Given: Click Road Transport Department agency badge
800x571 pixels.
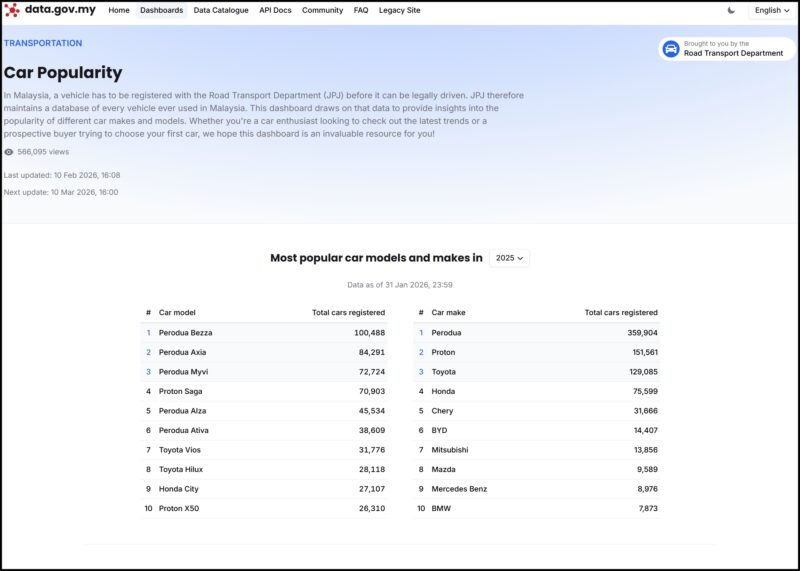Looking at the screenshot, I should pos(726,49).
